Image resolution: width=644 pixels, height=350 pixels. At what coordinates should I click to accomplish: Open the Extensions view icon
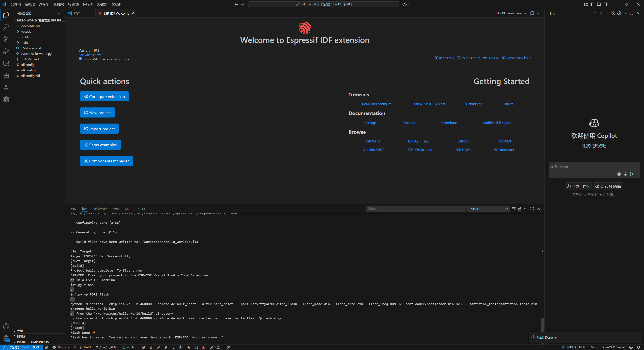pos(6,75)
